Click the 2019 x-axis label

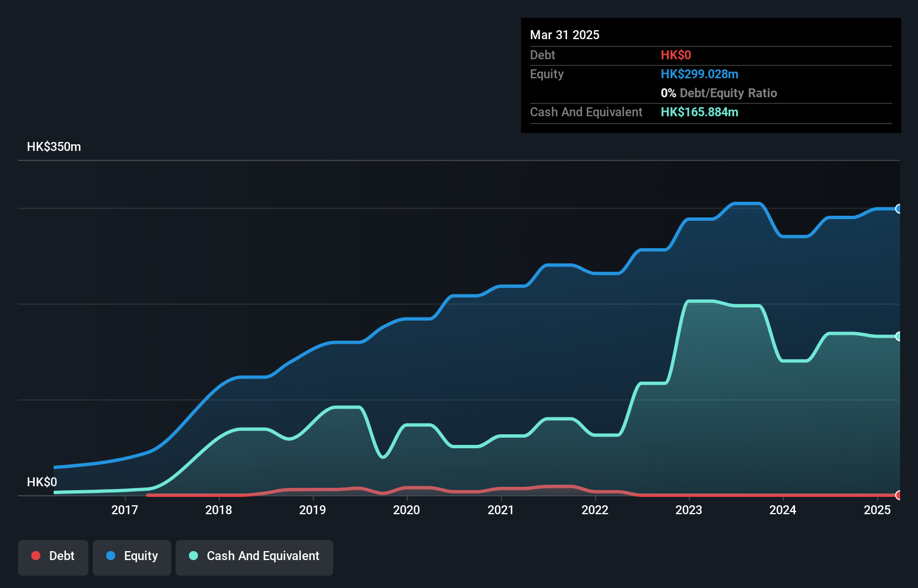point(313,510)
